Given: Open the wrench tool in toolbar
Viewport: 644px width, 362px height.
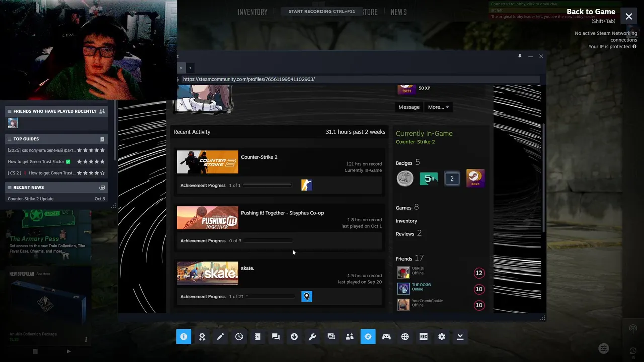Looking at the screenshot, I should (312, 337).
